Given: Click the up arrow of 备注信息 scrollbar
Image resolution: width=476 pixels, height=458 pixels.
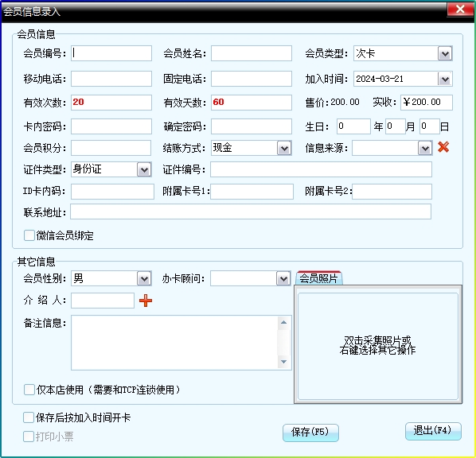Looking at the screenshot, I should tap(283, 322).
